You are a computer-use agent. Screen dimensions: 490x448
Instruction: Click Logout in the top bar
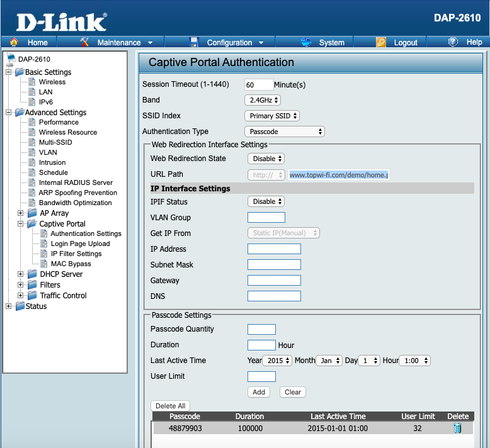tap(406, 42)
